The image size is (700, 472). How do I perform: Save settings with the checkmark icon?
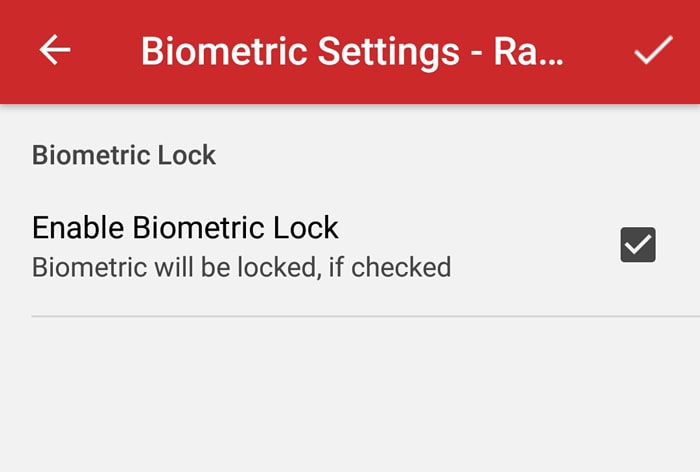653,51
